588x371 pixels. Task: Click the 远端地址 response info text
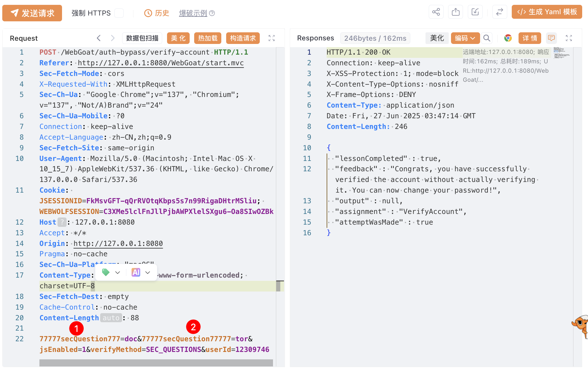tap(506, 66)
